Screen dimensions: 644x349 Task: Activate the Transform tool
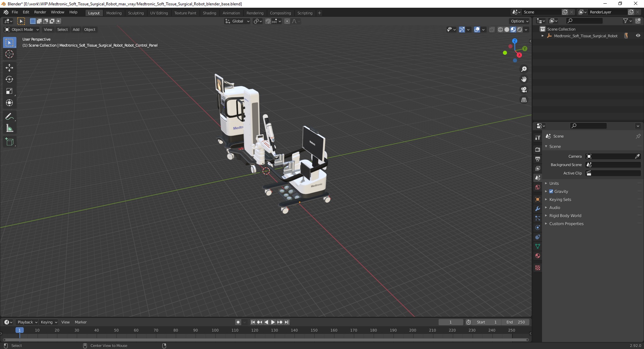(x=9, y=103)
